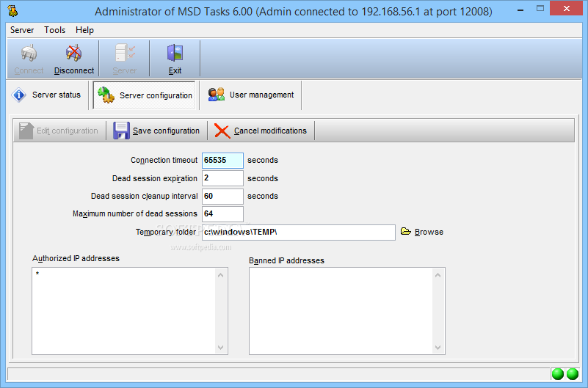
Task: Click the Exit button label
Action: 175,70
